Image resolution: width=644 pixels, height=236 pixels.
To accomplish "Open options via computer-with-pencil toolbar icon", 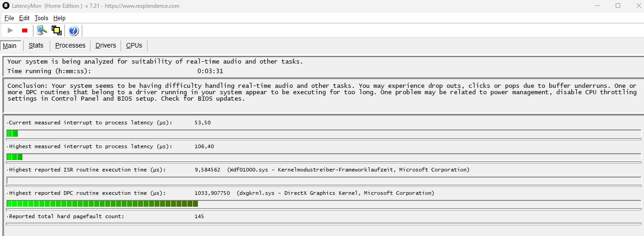I will [42, 31].
